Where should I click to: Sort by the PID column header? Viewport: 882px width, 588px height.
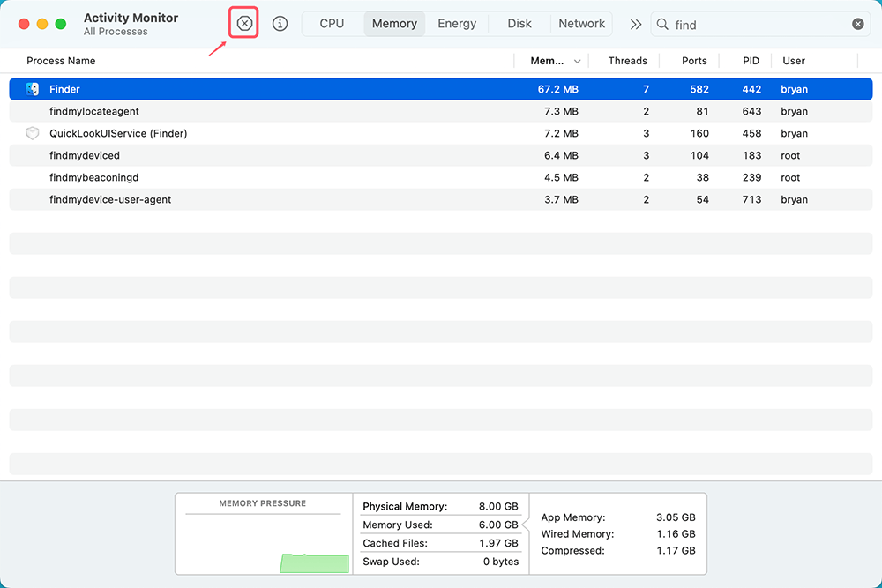point(750,61)
